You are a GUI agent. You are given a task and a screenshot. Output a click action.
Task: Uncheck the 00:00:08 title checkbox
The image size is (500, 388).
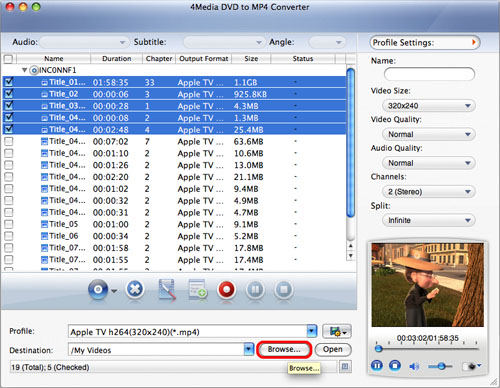[9, 117]
